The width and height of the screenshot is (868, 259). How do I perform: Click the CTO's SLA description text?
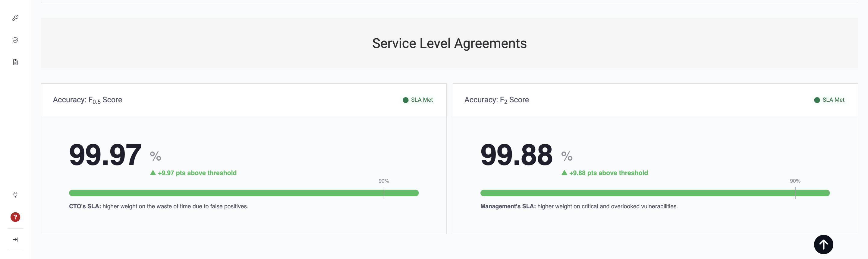(x=158, y=206)
